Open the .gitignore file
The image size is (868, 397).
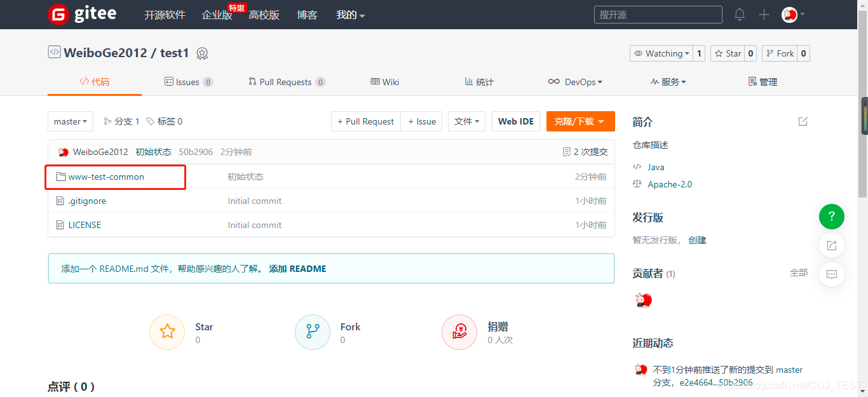pos(87,201)
